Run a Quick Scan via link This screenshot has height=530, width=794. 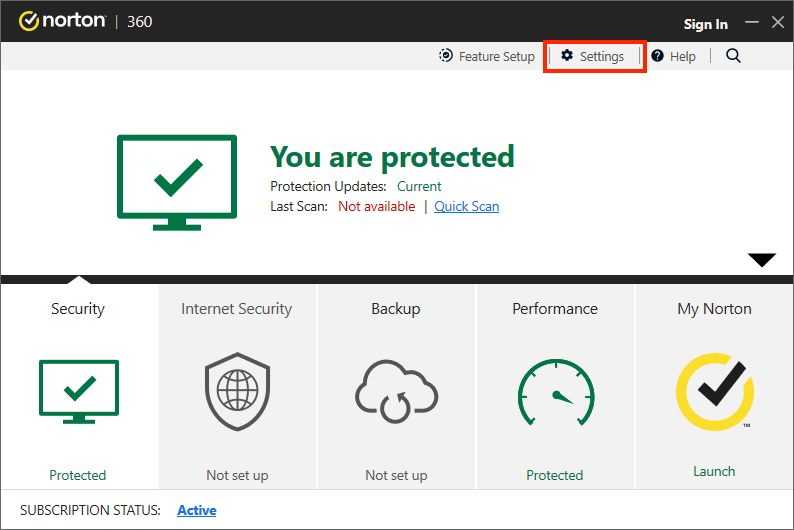[x=466, y=206]
